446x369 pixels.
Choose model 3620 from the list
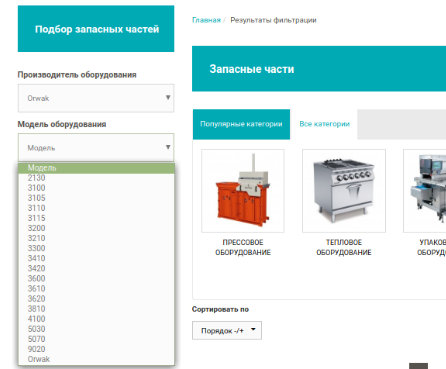tap(96, 299)
